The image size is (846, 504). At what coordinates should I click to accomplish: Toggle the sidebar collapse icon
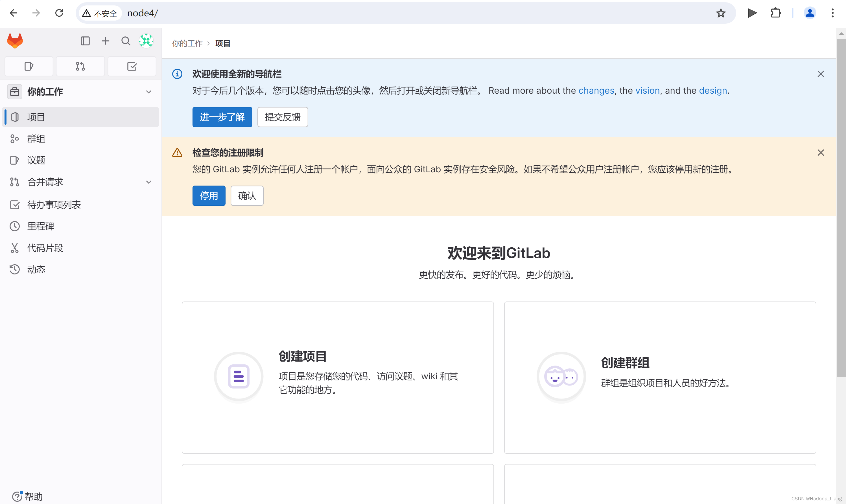(x=85, y=41)
